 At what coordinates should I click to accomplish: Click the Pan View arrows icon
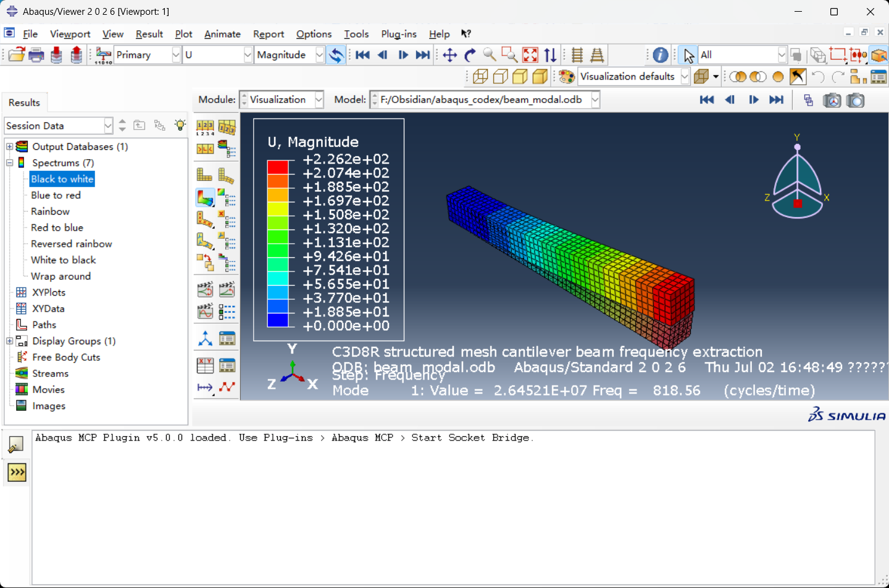450,55
